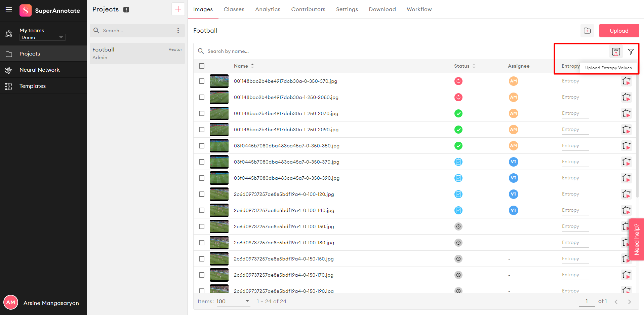Click completed status icon of 001148bac2b4be4917dcb30a-1-250-2070.jpg
Image resolution: width=644 pixels, height=315 pixels.
coord(458,113)
